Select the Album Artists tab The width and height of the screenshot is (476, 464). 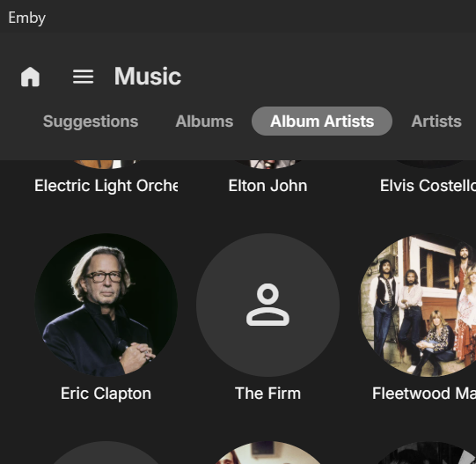tap(322, 122)
